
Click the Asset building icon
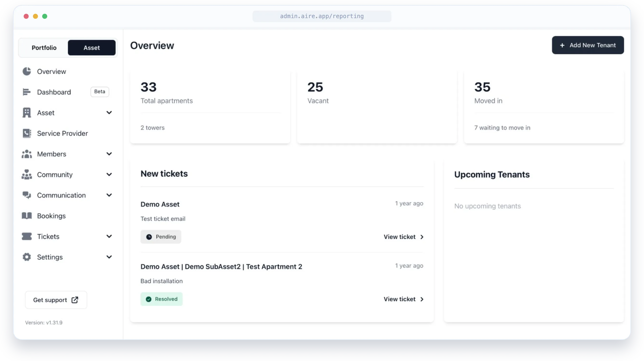tap(27, 113)
